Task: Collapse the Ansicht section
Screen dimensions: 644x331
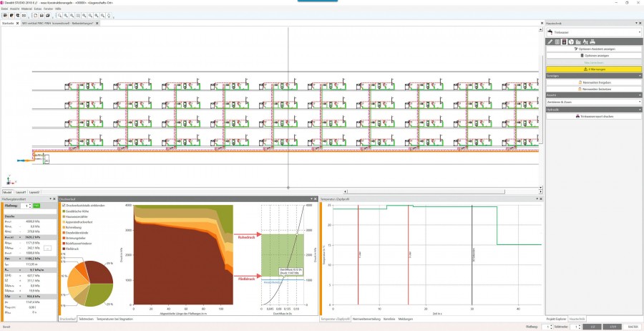Action: pyautogui.click(x=640, y=95)
